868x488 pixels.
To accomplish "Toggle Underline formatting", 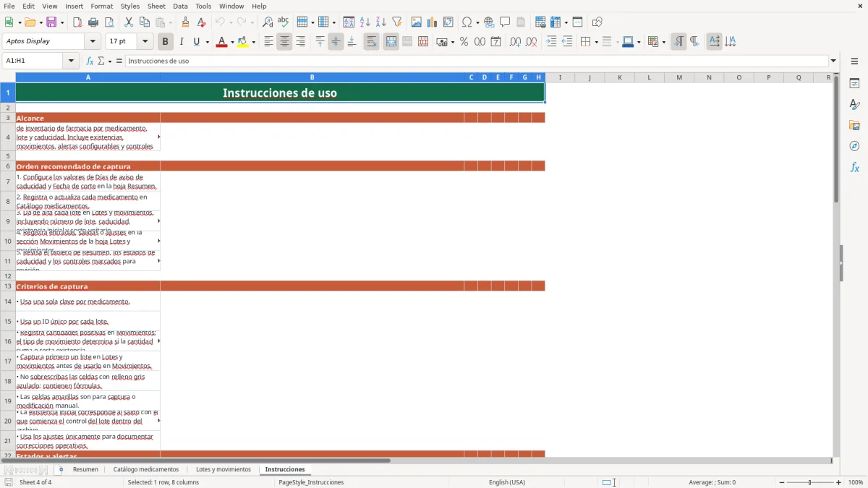I will (x=197, y=42).
